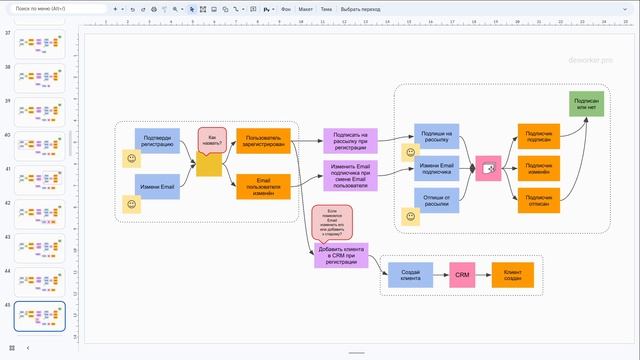
Task: Select the Измени Email подписчика blue box
Action: pyautogui.click(x=436, y=168)
